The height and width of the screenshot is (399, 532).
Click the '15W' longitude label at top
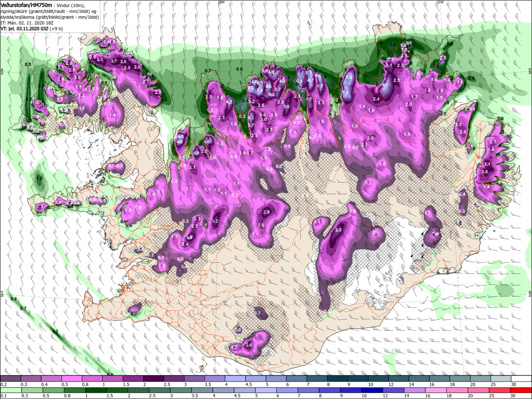440,2
